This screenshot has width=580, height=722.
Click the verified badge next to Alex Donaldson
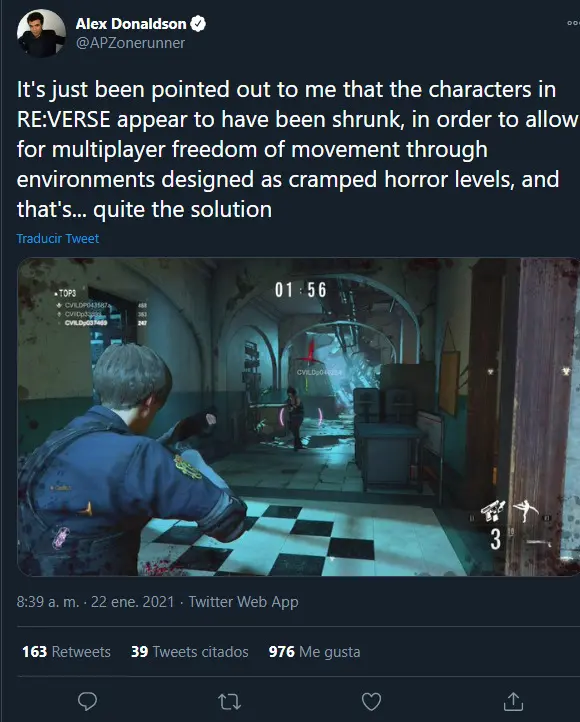(x=198, y=23)
